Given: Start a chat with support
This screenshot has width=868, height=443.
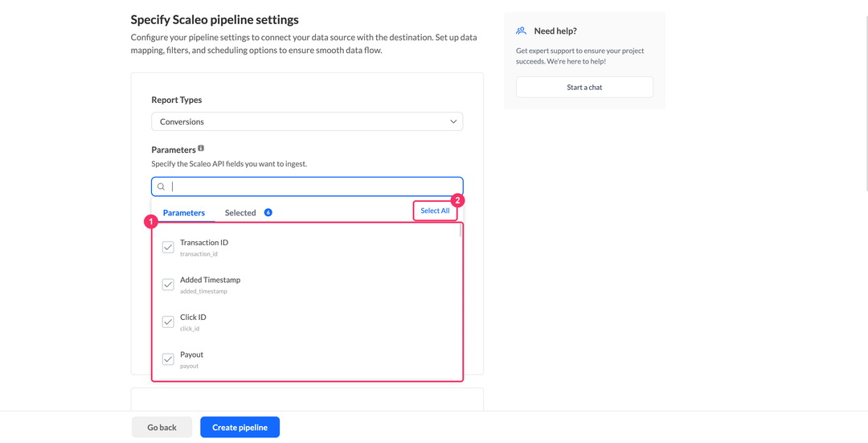Looking at the screenshot, I should pyautogui.click(x=584, y=87).
